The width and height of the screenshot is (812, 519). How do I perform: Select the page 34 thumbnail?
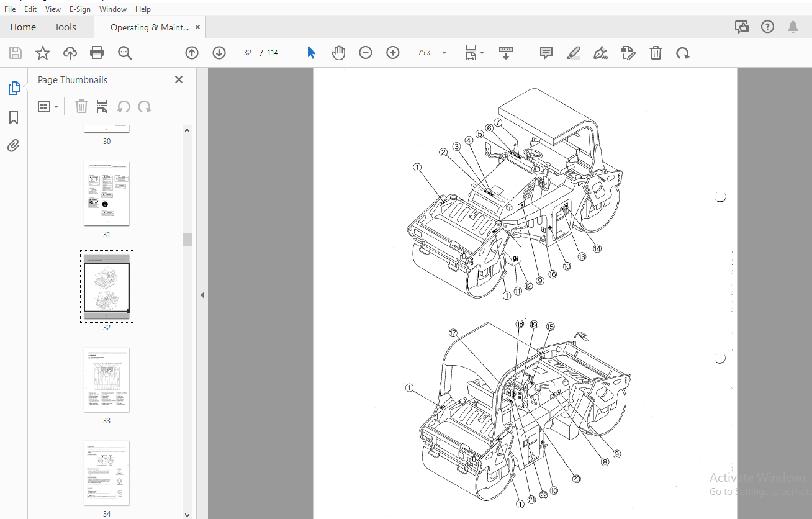(x=107, y=472)
